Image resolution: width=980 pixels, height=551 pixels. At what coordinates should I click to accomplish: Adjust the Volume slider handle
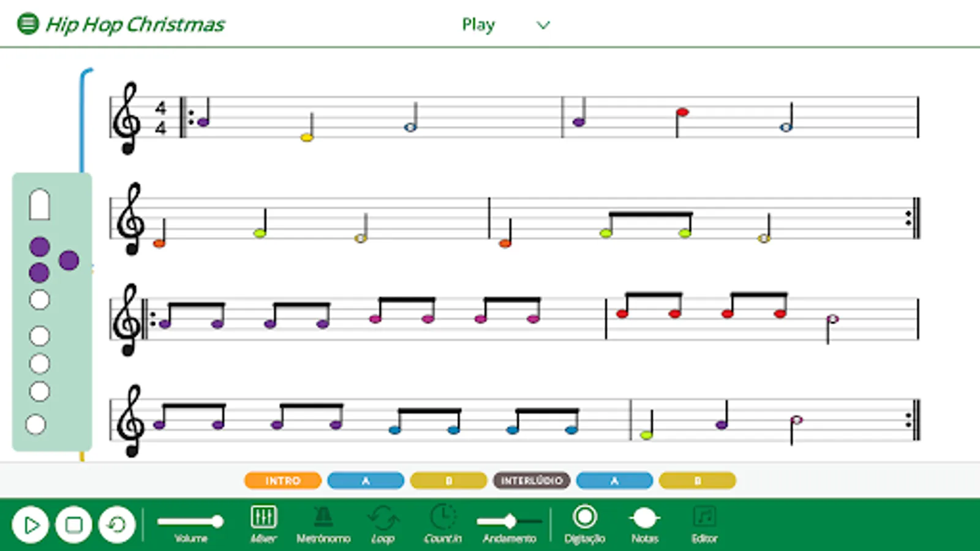point(218,521)
